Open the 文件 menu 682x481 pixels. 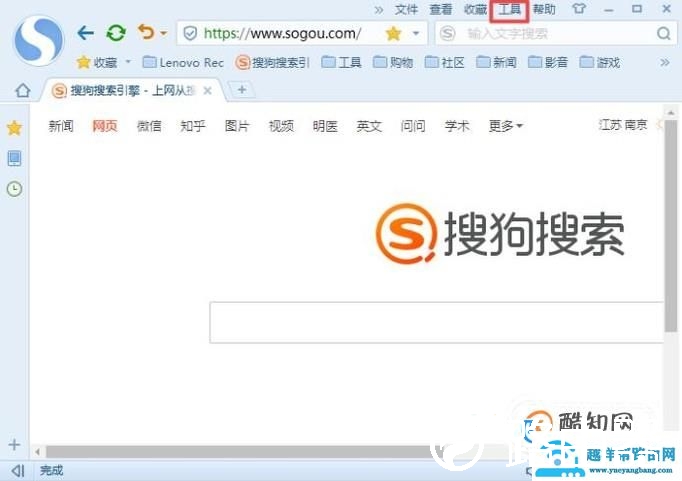406,9
